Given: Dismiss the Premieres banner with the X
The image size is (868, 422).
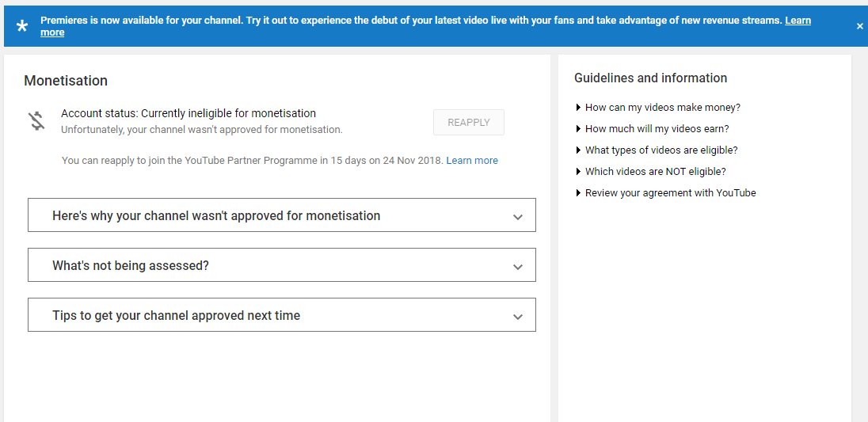Looking at the screenshot, I should click(x=859, y=26).
